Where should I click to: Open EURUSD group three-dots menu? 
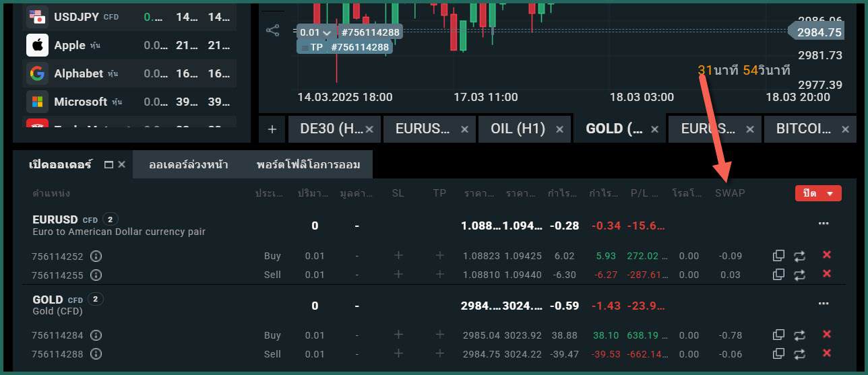824,223
